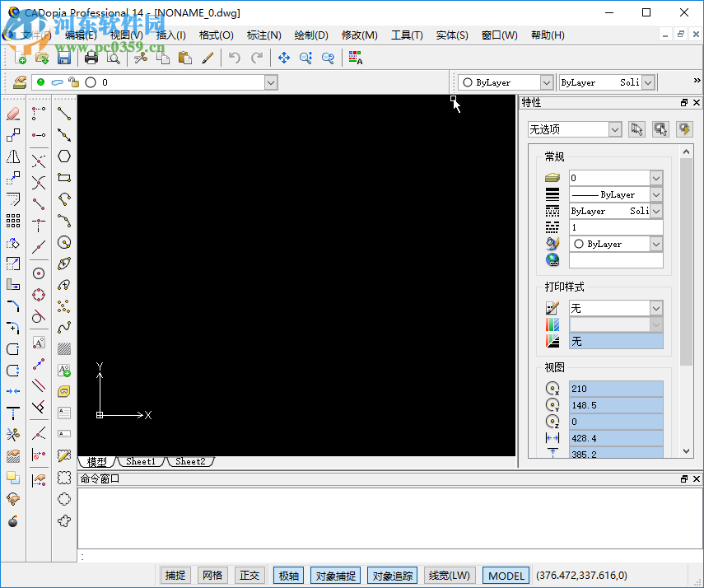Click the hexagon polygon drawing tool
Image resolution: width=704 pixels, height=588 pixels.
64,156
